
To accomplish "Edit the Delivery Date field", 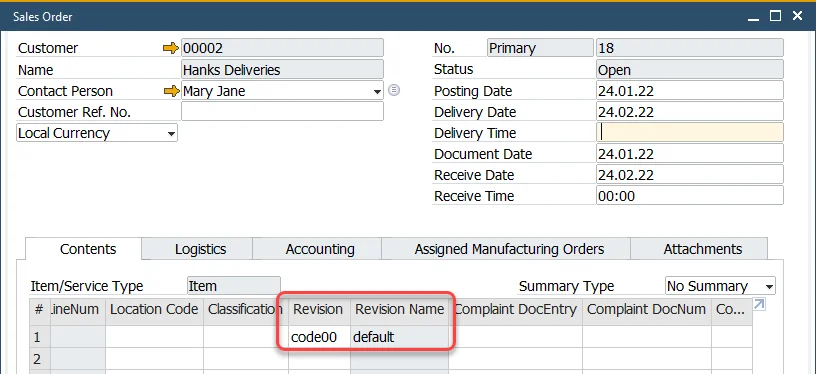I will (x=690, y=111).
